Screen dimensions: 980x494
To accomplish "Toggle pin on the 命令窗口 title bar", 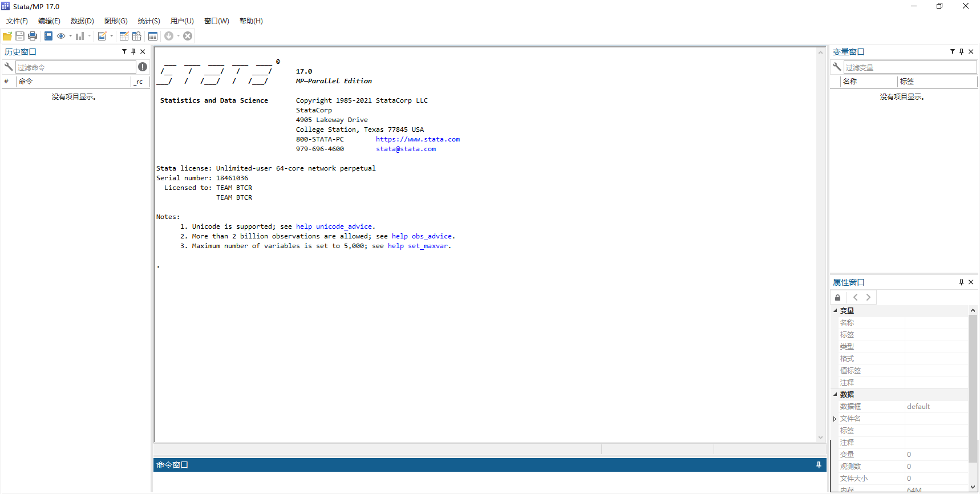I will click(x=819, y=465).
